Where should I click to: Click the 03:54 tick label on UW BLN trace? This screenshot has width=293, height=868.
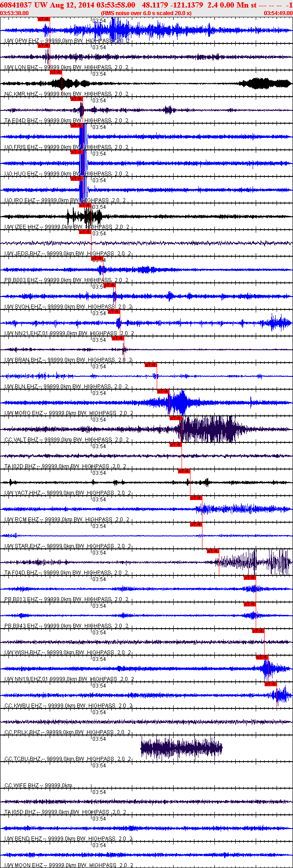(x=99, y=367)
